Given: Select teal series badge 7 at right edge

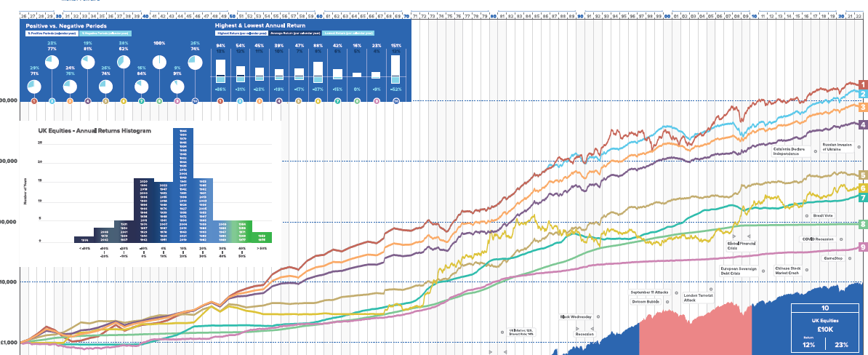Looking at the screenshot, I should coord(862,198).
